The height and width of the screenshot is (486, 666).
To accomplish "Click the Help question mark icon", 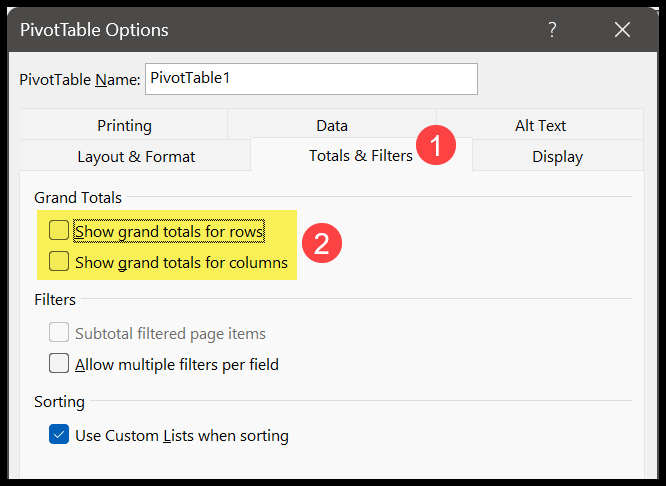I will (552, 30).
